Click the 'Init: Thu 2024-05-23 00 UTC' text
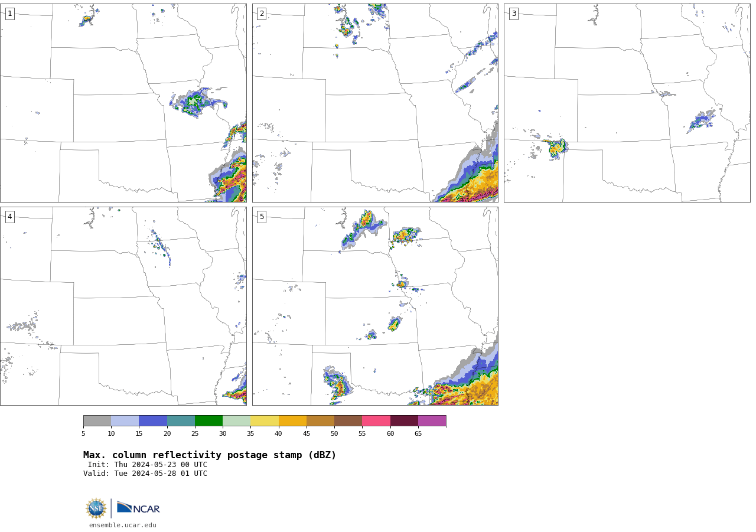The height and width of the screenshot is (532, 756). 148,465
